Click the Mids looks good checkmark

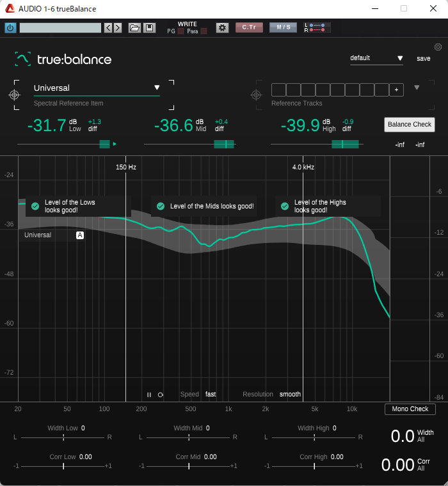(x=161, y=206)
